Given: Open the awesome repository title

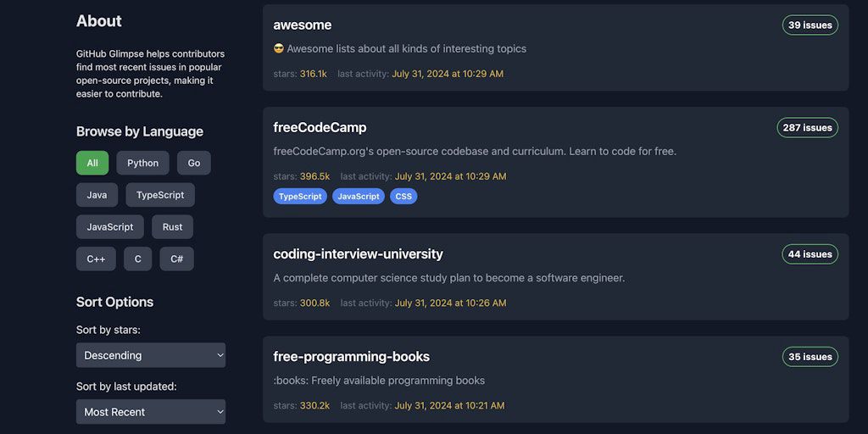Looking at the screenshot, I should pos(303,25).
